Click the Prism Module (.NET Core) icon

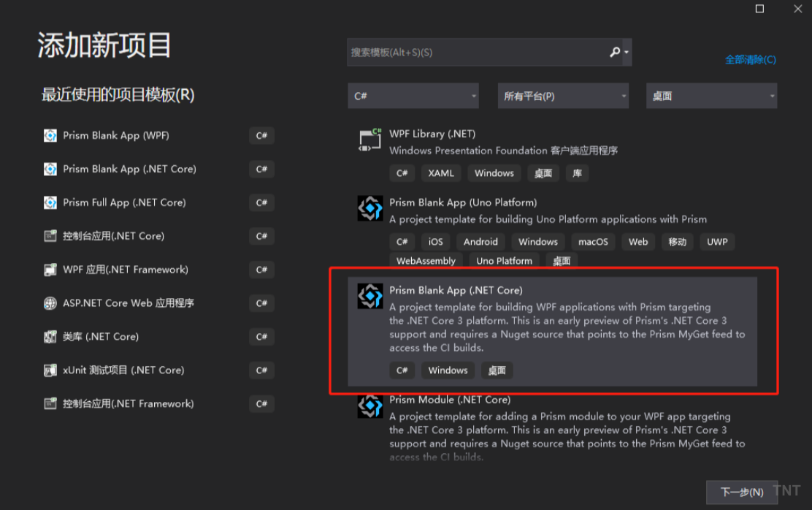370,406
